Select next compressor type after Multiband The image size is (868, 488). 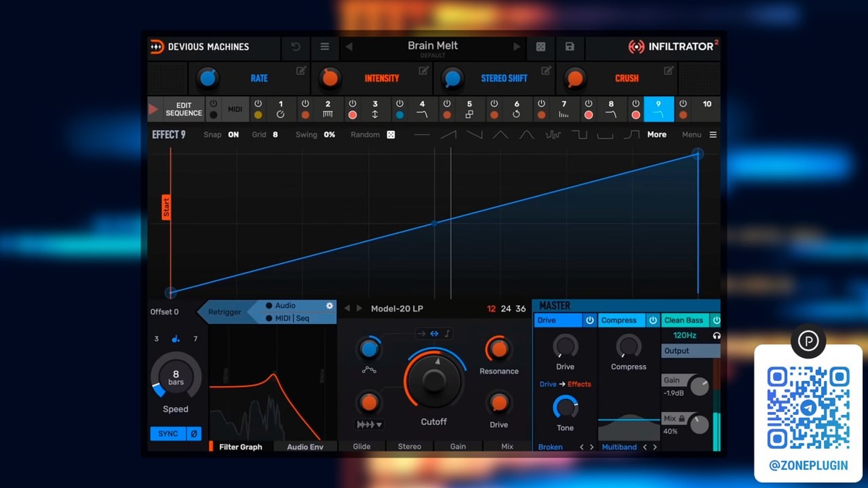(x=655, y=448)
